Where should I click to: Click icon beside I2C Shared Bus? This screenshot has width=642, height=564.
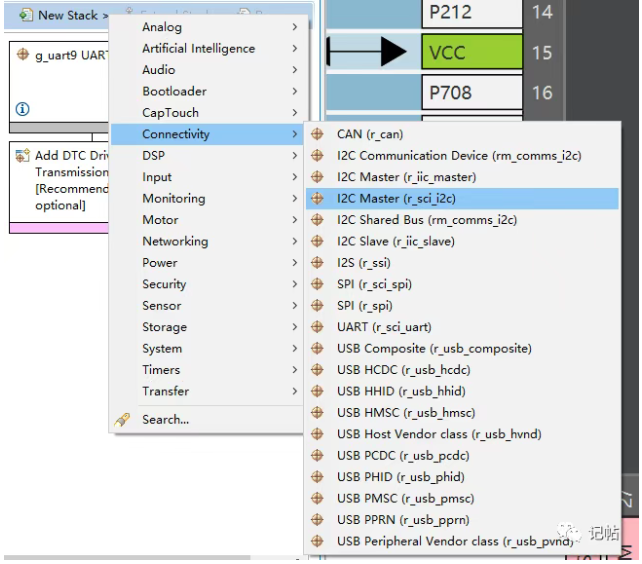click(x=317, y=220)
